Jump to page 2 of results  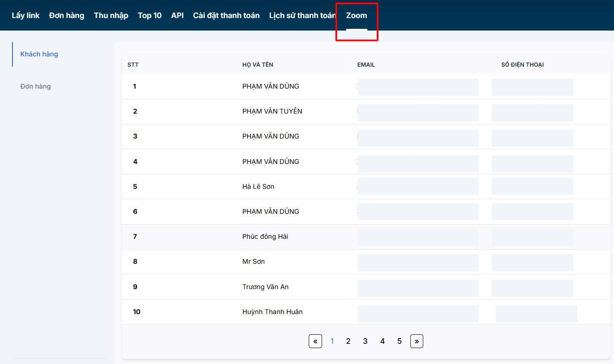pos(348,341)
